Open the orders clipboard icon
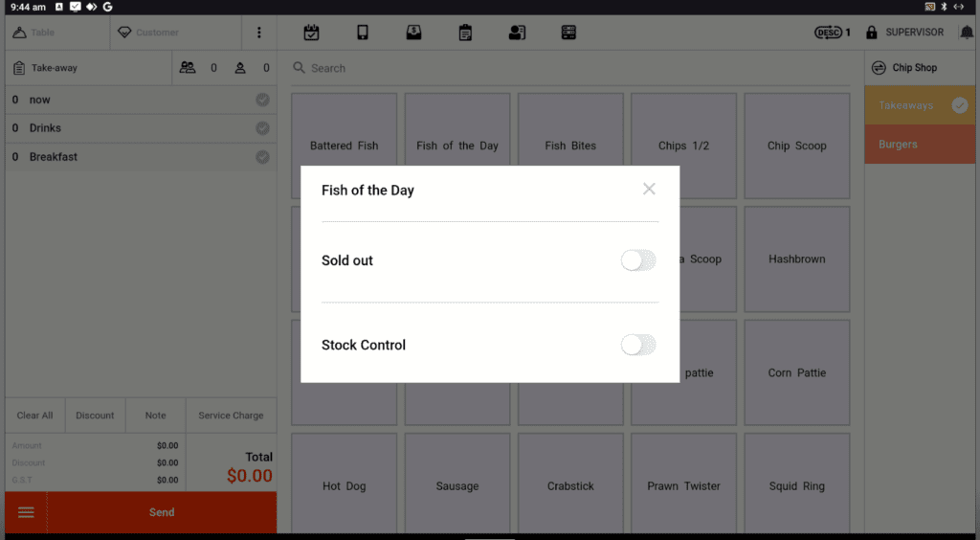Screen dimensions: 980x540 click(465, 33)
